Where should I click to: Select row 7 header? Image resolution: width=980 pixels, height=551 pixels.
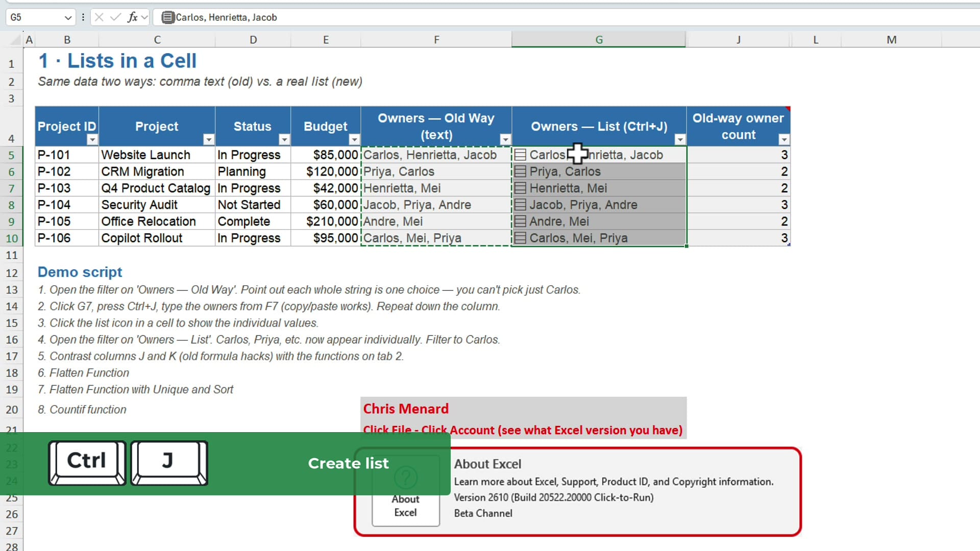pyautogui.click(x=11, y=188)
